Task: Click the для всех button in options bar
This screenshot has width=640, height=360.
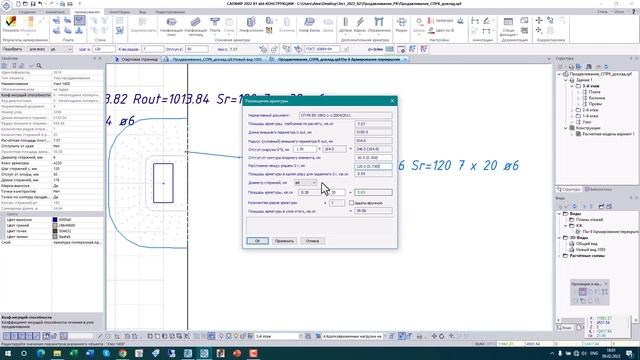Action: pyautogui.click(x=37, y=49)
